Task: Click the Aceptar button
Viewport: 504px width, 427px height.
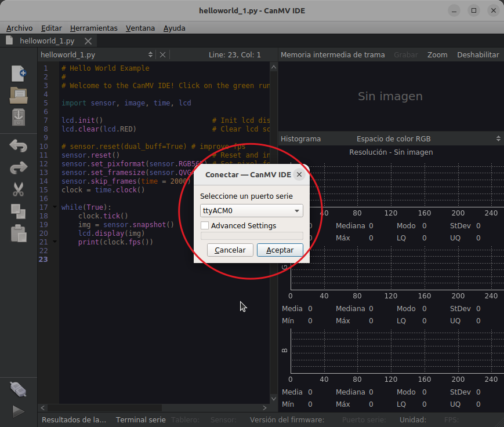Action: (x=280, y=250)
